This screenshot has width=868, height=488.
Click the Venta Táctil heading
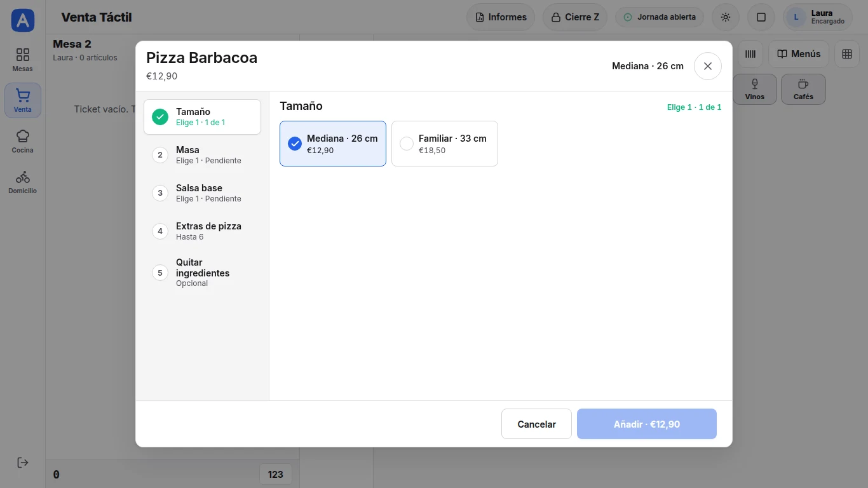coord(97,17)
